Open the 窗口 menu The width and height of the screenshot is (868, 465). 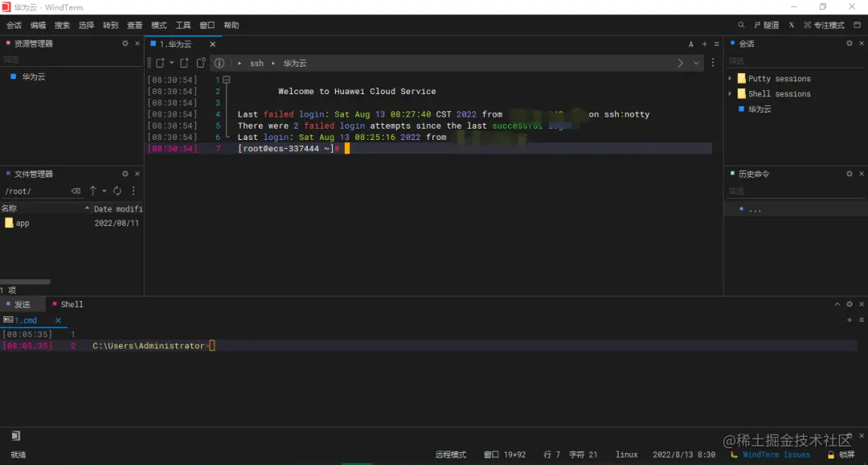pos(207,26)
